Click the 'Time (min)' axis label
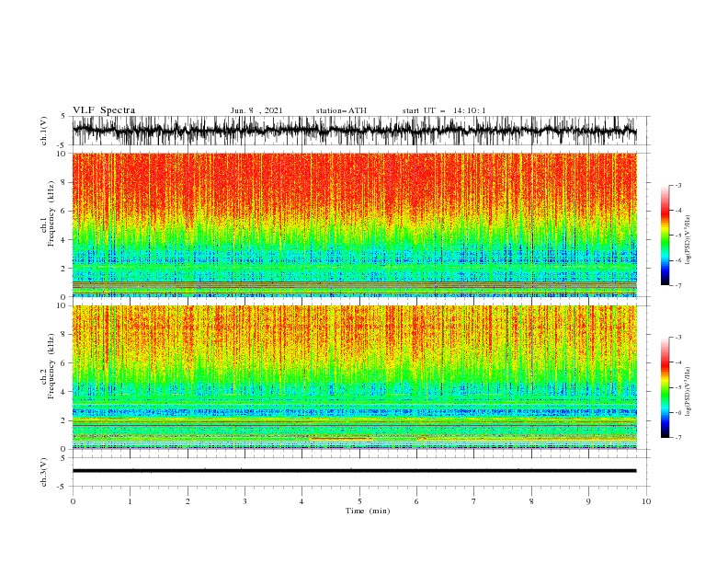Image resolution: width=728 pixels, height=563 pixels. 368,511
